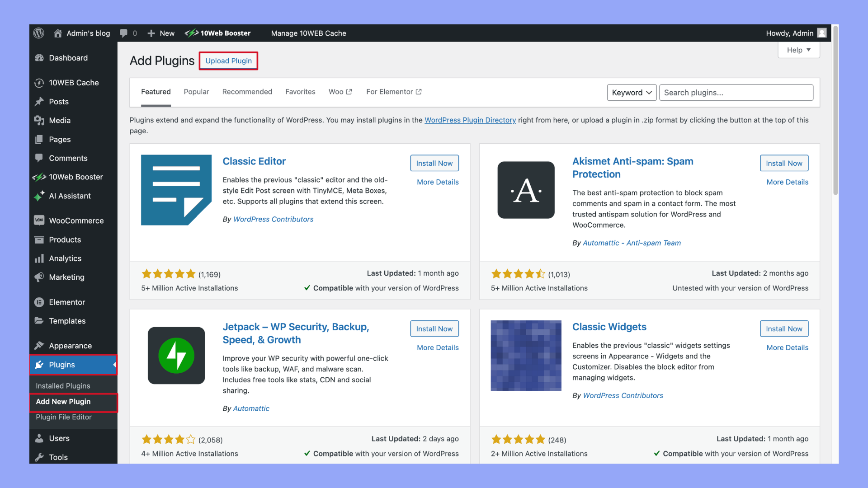Click the WordPress logo icon in admin bar
Image resolution: width=868 pixels, height=488 pixels.
click(x=39, y=33)
